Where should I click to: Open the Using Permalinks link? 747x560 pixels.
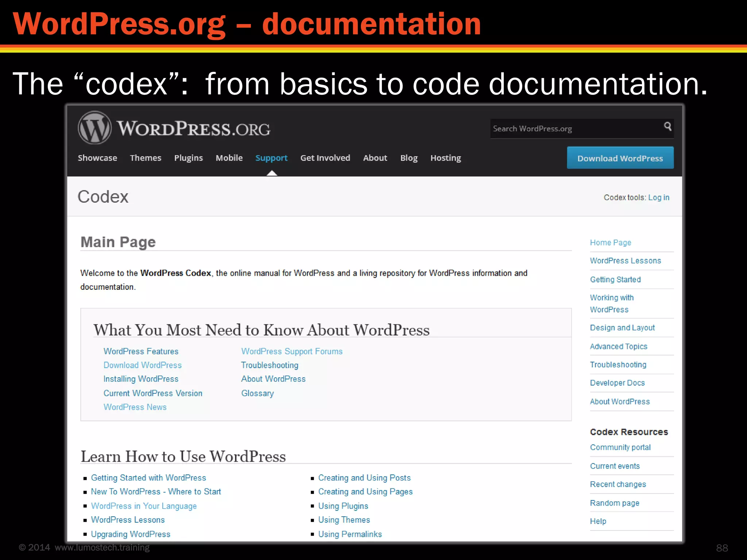click(350, 534)
